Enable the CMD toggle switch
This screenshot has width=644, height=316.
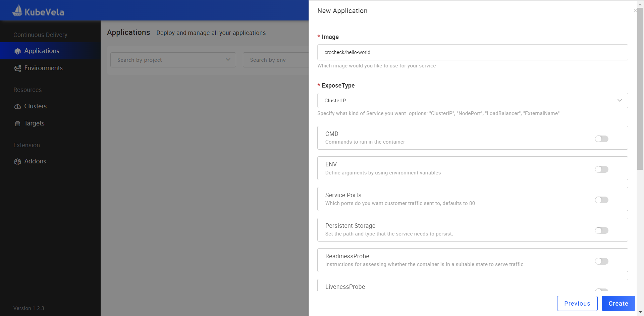point(601,139)
